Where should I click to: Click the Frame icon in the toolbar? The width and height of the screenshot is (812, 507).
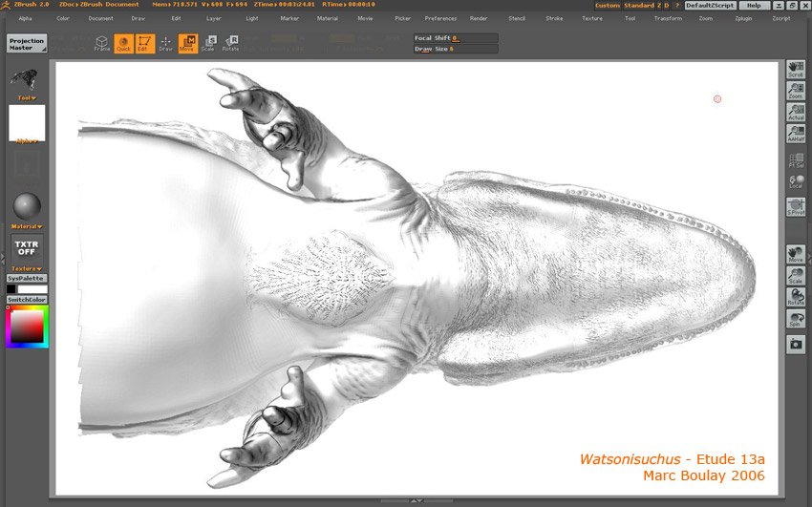point(102,44)
